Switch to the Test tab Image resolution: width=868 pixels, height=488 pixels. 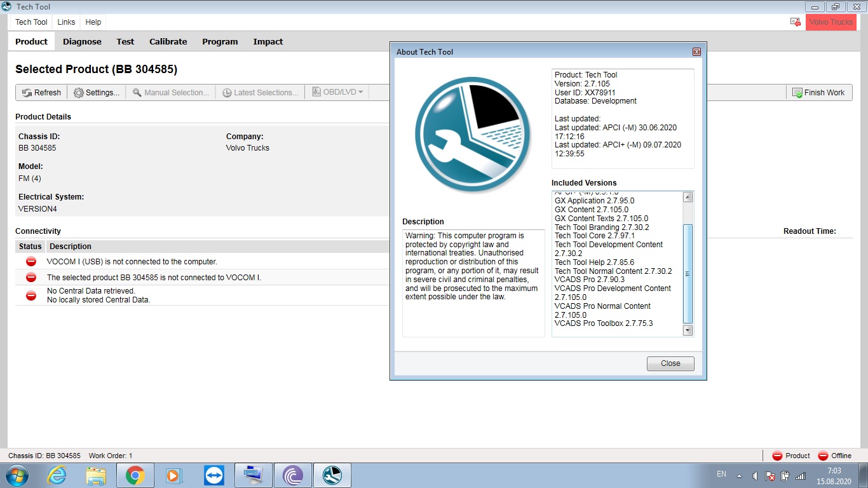coord(125,42)
